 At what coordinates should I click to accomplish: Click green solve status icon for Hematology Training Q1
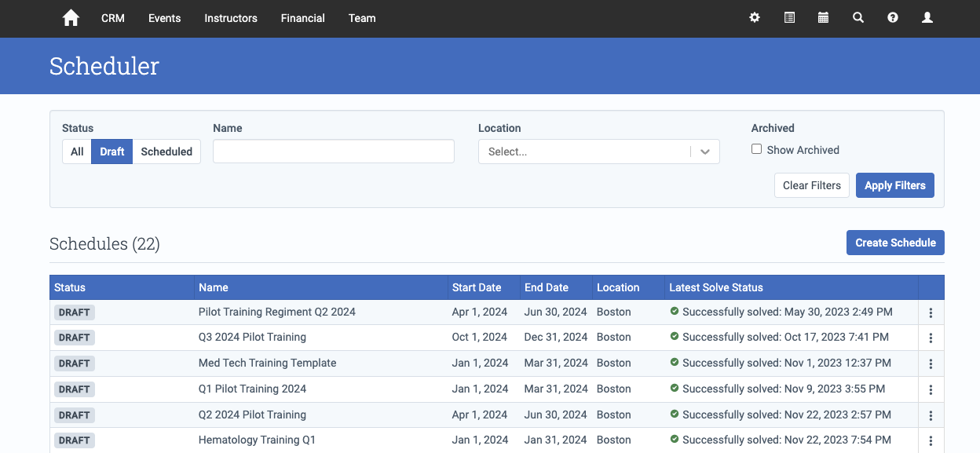pos(674,440)
